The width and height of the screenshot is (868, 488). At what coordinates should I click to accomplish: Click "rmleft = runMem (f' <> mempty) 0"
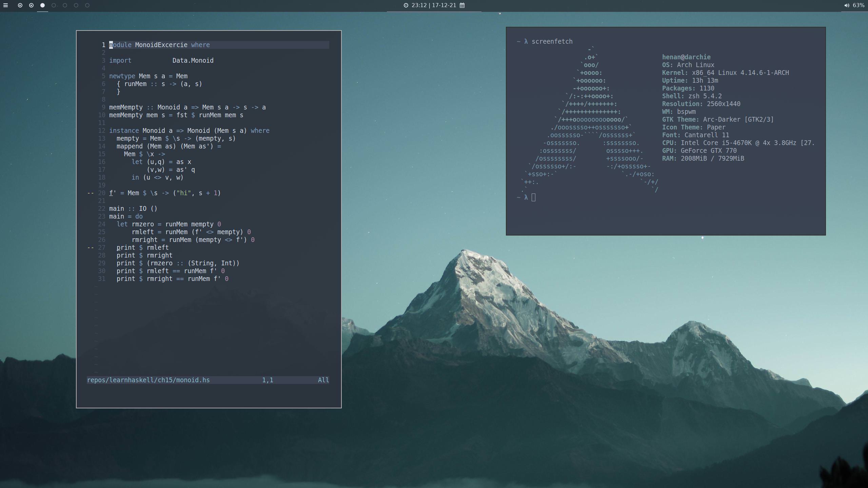191,232
